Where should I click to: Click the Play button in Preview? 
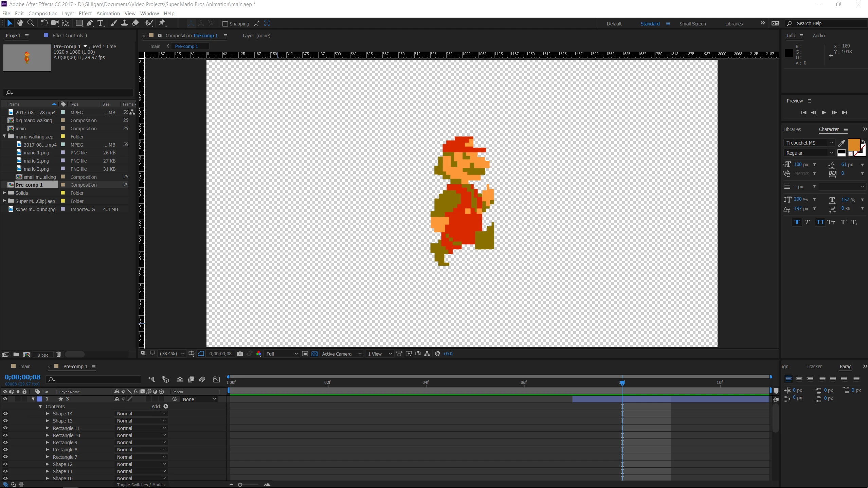(x=824, y=113)
